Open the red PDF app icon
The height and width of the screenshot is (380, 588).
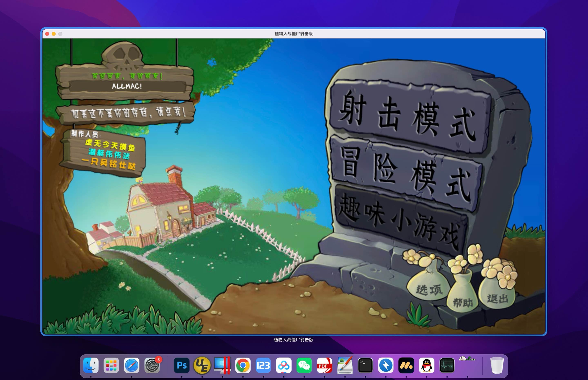pyautogui.click(x=324, y=365)
